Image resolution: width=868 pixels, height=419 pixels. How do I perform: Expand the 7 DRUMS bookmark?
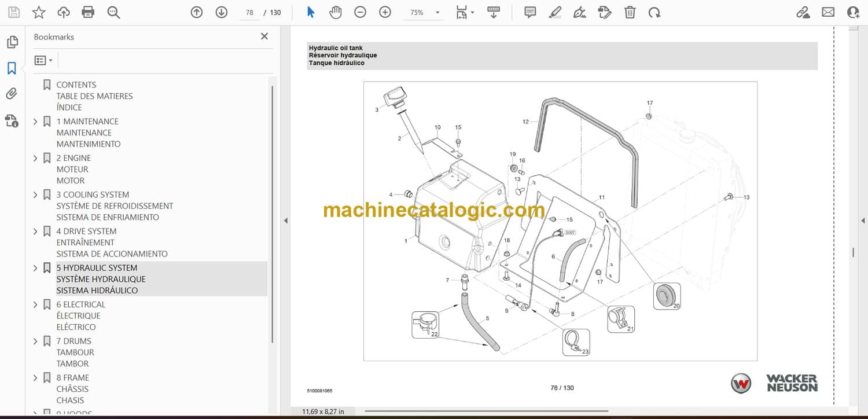click(35, 341)
